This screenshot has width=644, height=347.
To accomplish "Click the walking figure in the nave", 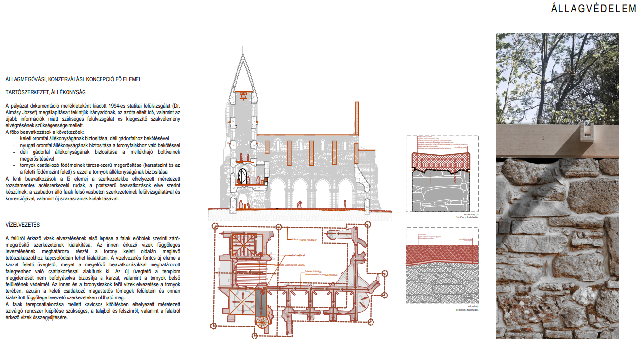I will [299, 204].
